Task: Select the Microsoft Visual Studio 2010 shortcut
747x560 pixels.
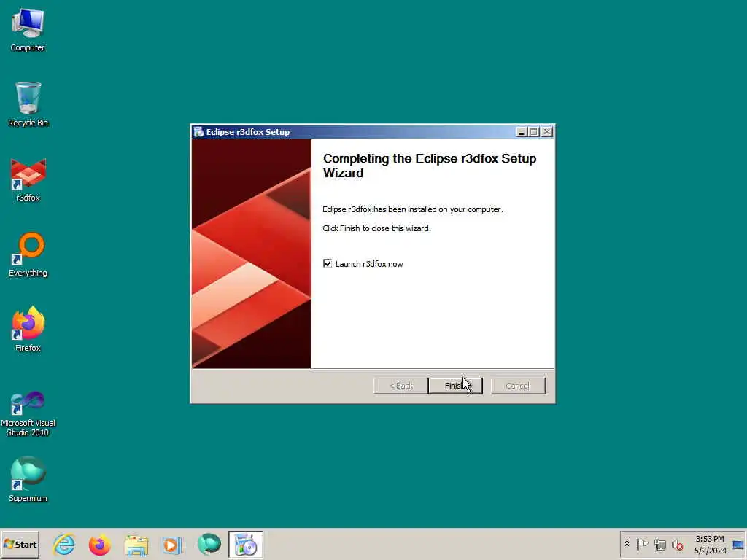Action: click(28, 413)
